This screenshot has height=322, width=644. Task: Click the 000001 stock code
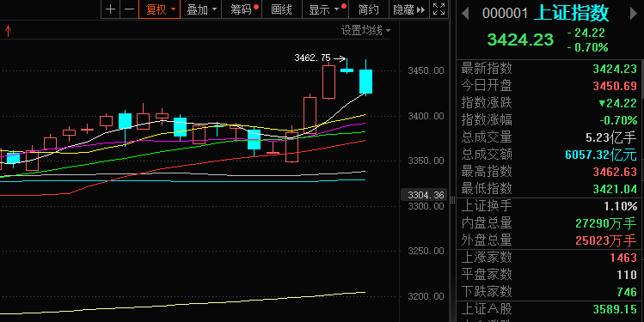coord(505,14)
